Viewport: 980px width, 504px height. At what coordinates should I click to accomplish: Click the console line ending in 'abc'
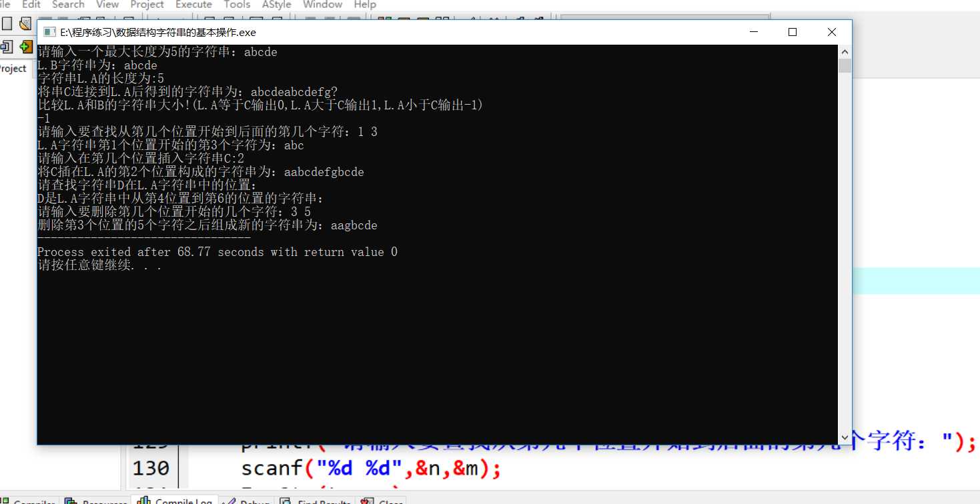[171, 145]
